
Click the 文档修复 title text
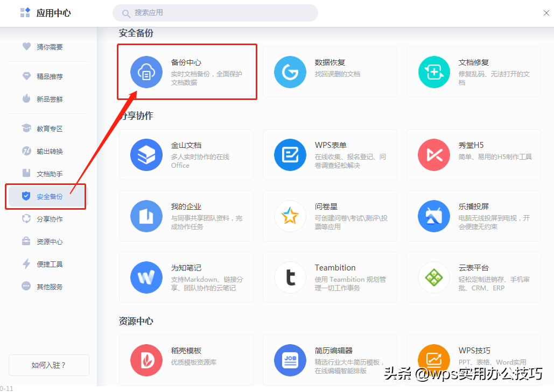(474, 62)
